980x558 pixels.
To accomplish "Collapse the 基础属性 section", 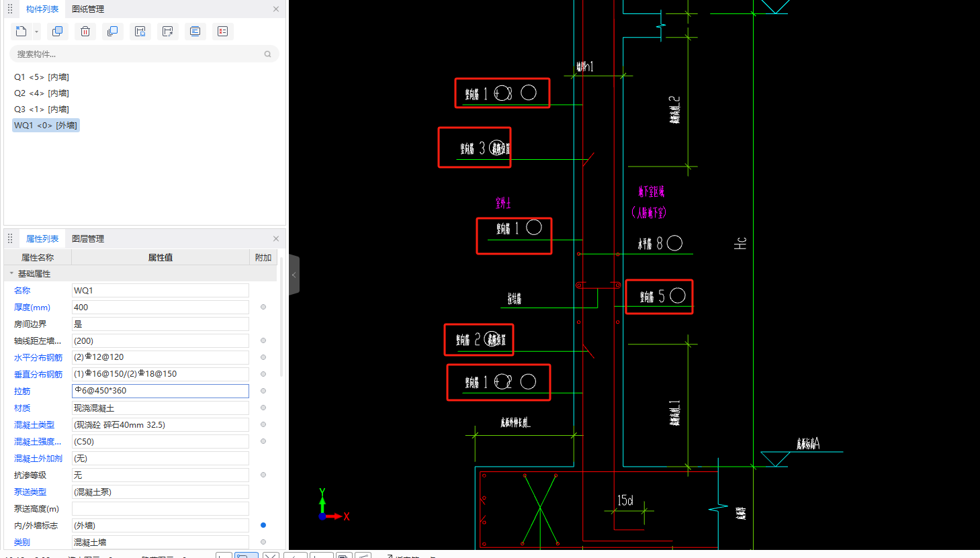I will pyautogui.click(x=11, y=274).
